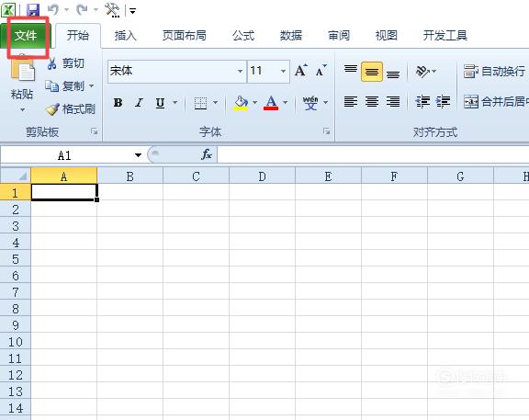Click 剪切 cut button
Viewport: 529px width, 420px height.
point(66,63)
